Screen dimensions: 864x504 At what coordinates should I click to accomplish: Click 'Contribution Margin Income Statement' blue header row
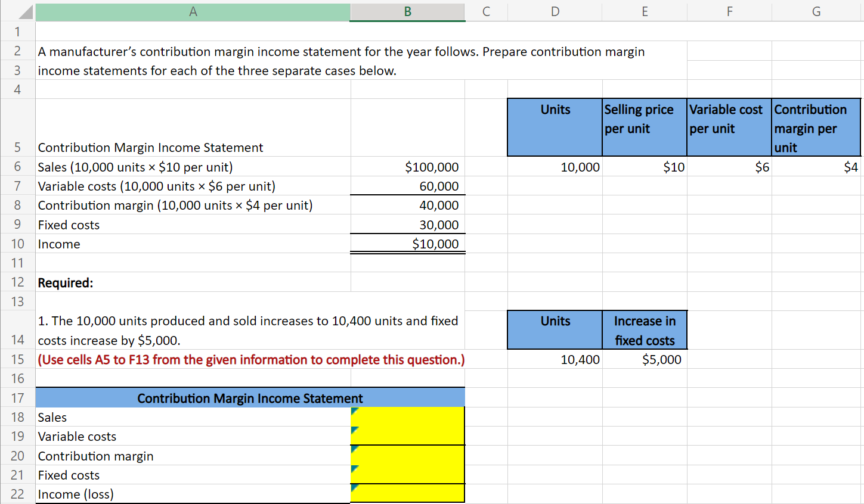coord(250,398)
